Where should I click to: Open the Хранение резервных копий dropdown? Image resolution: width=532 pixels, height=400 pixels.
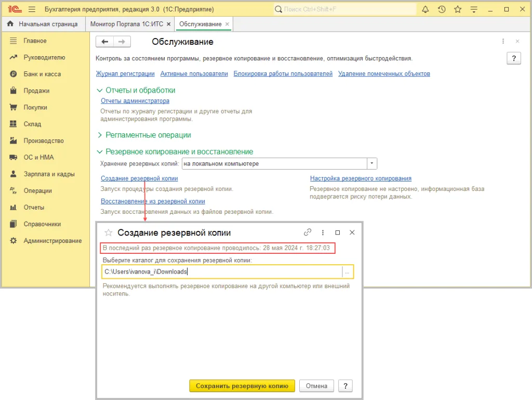coord(372,164)
